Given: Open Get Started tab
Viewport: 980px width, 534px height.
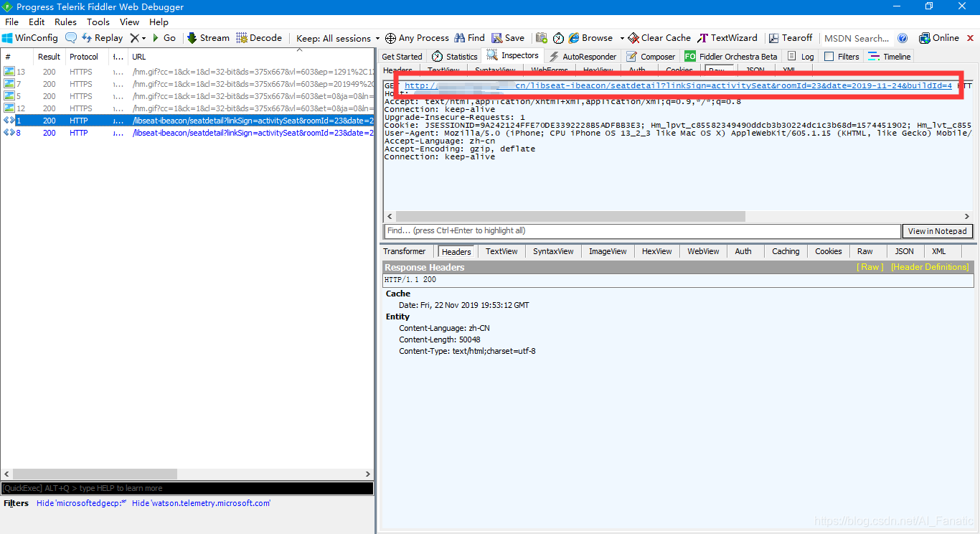Looking at the screenshot, I should pos(402,56).
